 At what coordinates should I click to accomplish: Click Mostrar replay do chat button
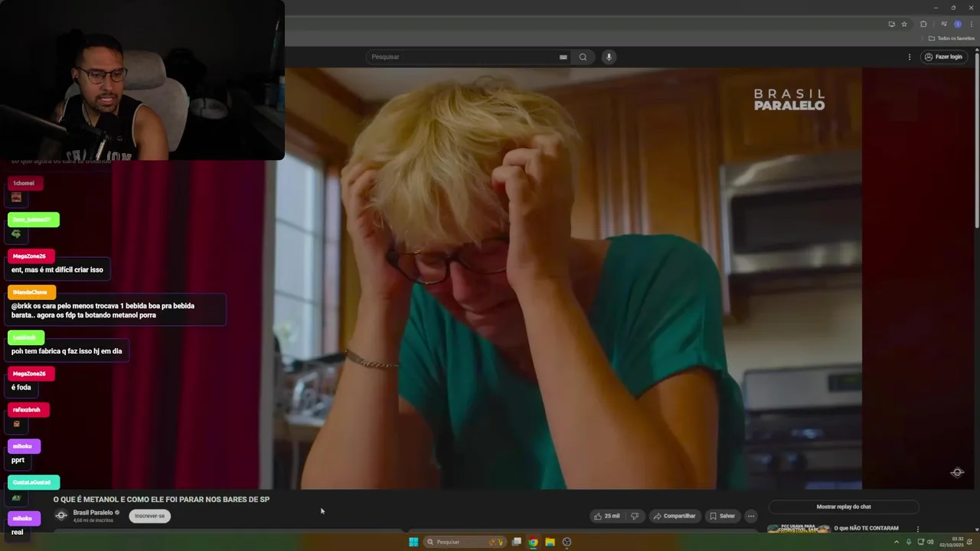tap(843, 507)
